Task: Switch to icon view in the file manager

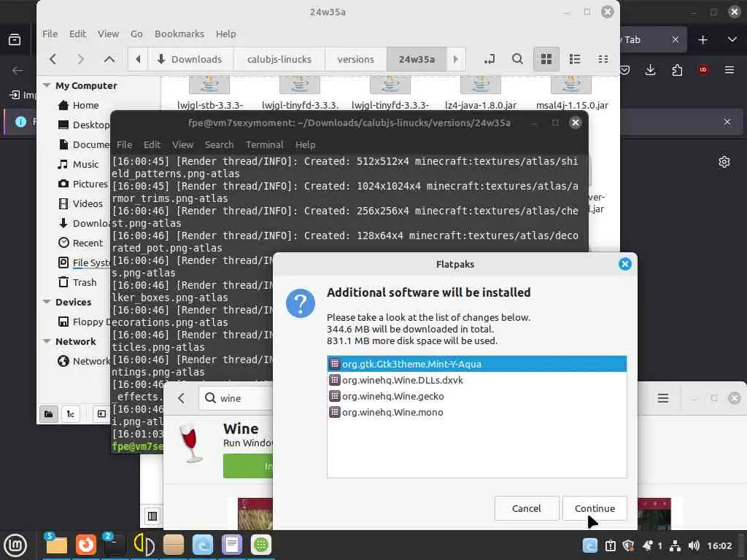Action: click(546, 59)
